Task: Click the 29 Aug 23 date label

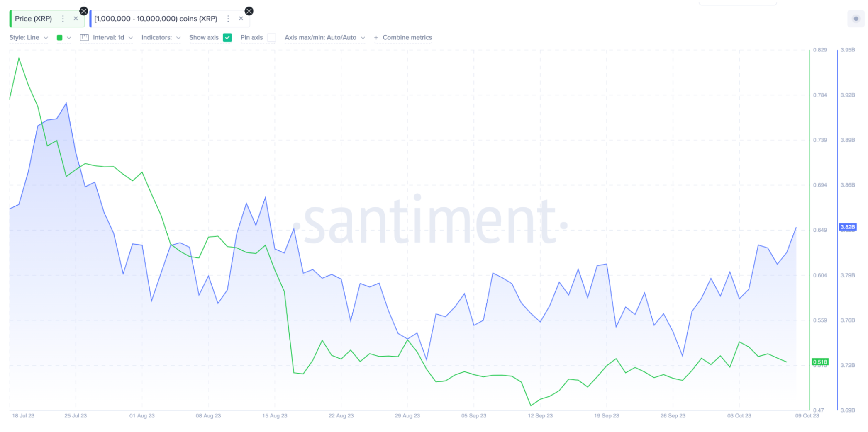Action: (407, 416)
